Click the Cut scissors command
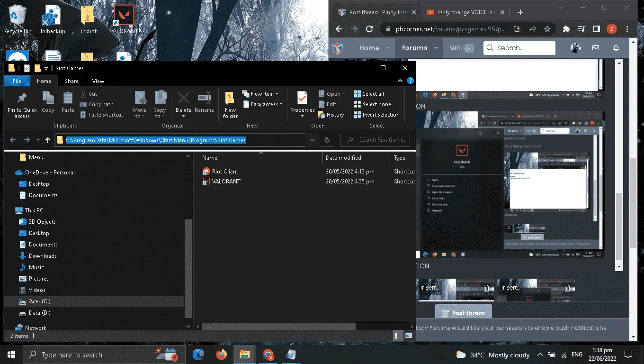Viewport: 644px width, 364px height. (89, 94)
